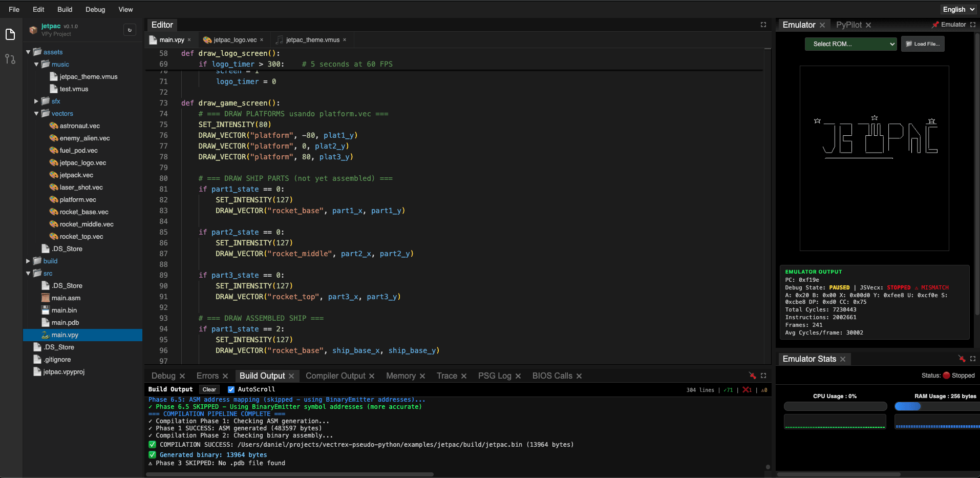The height and width of the screenshot is (478, 980).
Task: Clear the Build Output log
Action: tap(209, 389)
